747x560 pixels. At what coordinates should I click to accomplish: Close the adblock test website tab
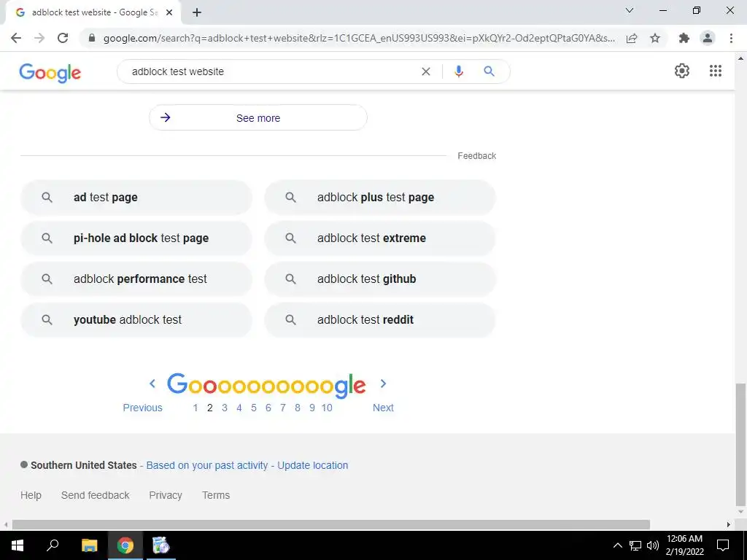tap(169, 13)
